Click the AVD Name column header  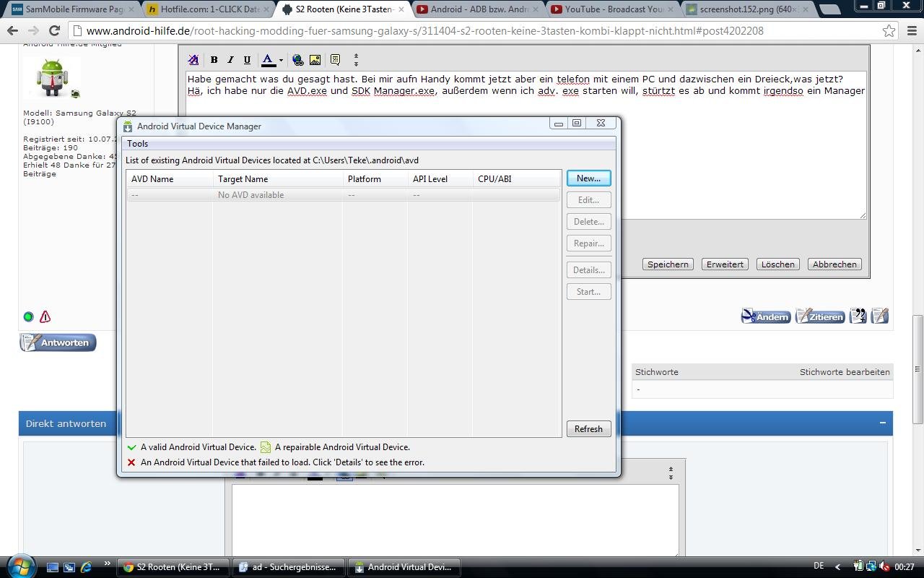pos(170,179)
